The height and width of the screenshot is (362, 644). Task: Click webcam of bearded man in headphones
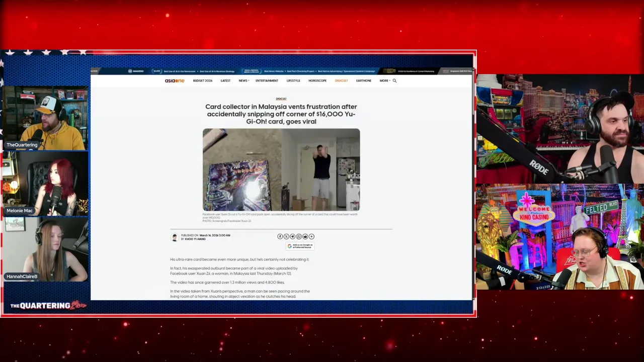point(560,129)
